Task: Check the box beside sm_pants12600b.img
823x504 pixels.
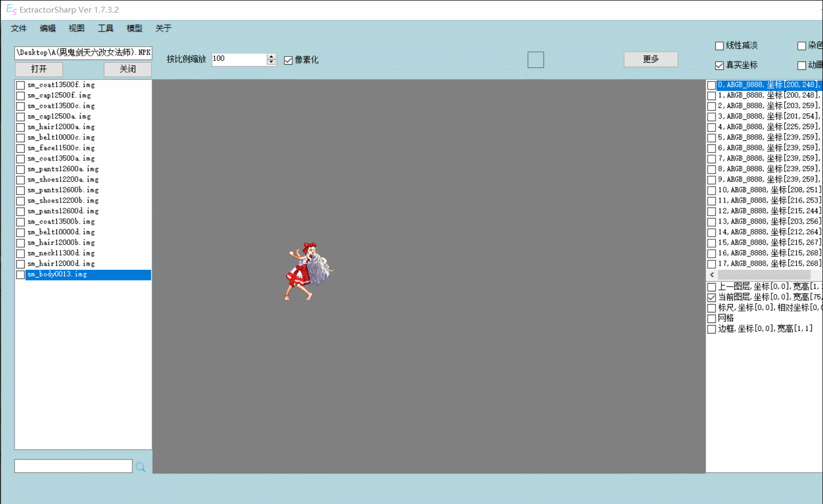Action: (x=21, y=190)
